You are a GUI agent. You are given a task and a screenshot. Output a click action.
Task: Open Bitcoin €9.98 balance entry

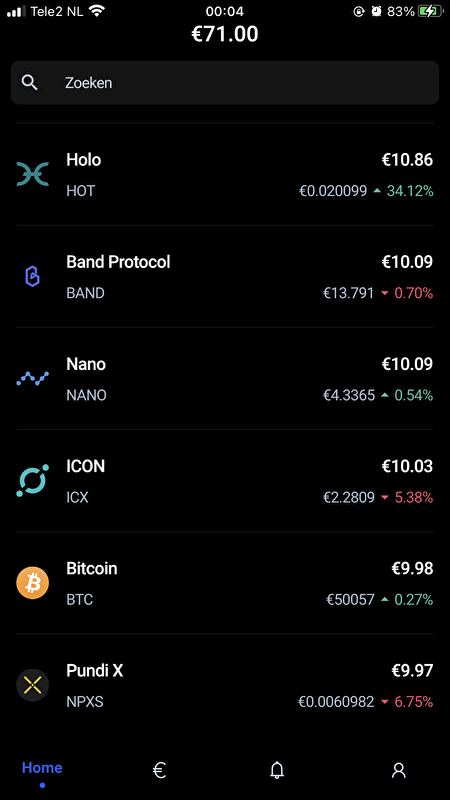(412, 568)
